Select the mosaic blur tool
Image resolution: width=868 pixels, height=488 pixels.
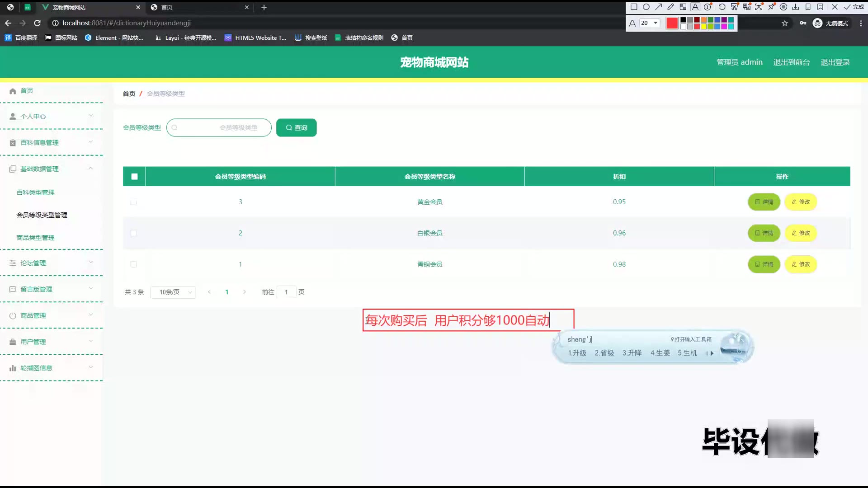click(x=683, y=7)
